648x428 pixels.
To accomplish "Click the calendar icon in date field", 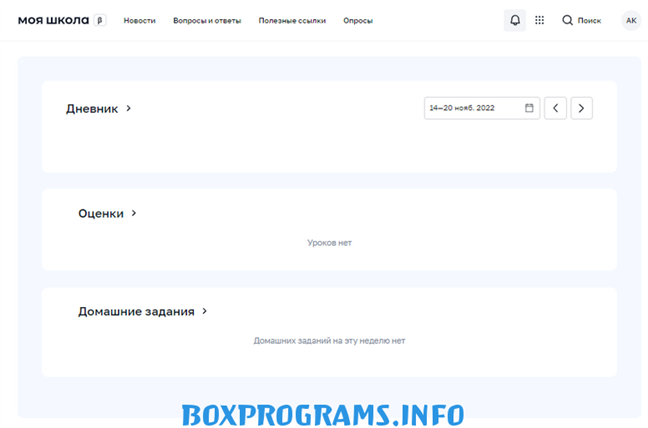I will click(x=529, y=108).
